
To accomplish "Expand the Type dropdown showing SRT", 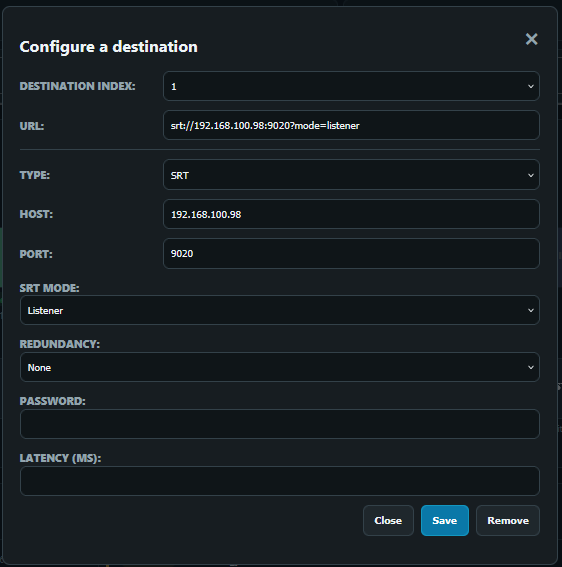I will point(351,175).
